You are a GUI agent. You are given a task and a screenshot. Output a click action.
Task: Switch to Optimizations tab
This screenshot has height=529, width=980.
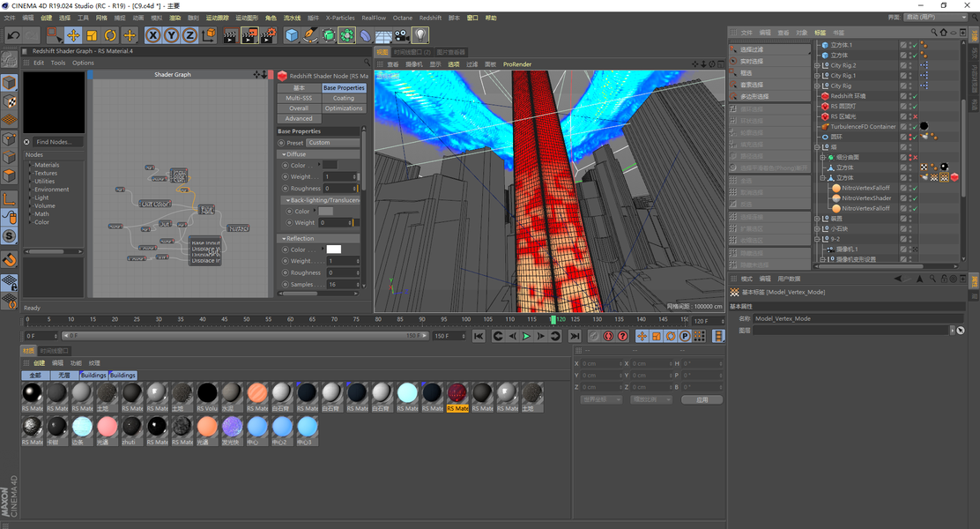(x=344, y=108)
